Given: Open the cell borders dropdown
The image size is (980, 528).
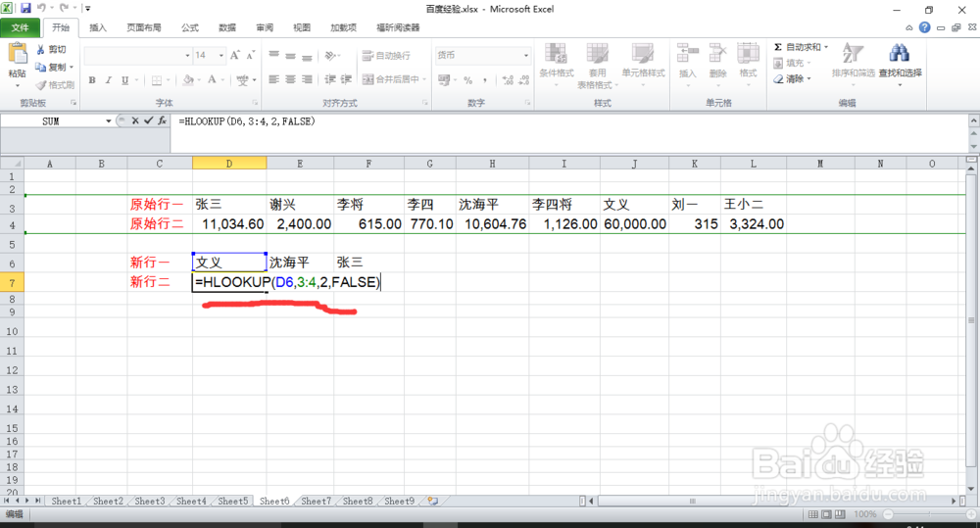Looking at the screenshot, I should coord(169,80).
